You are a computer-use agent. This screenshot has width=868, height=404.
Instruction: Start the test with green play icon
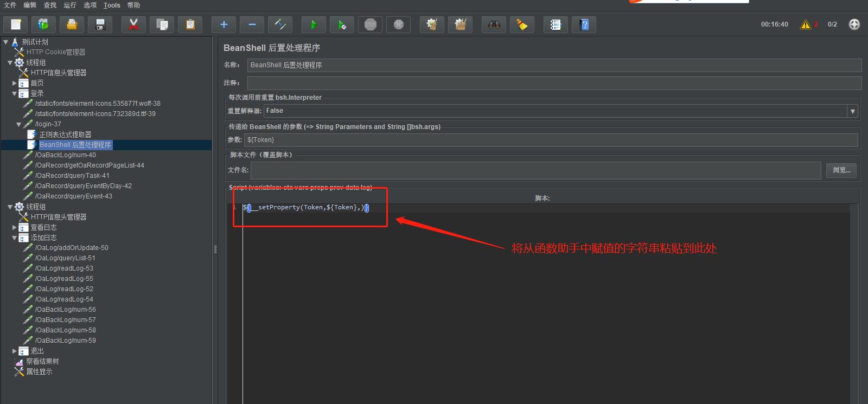(x=314, y=24)
